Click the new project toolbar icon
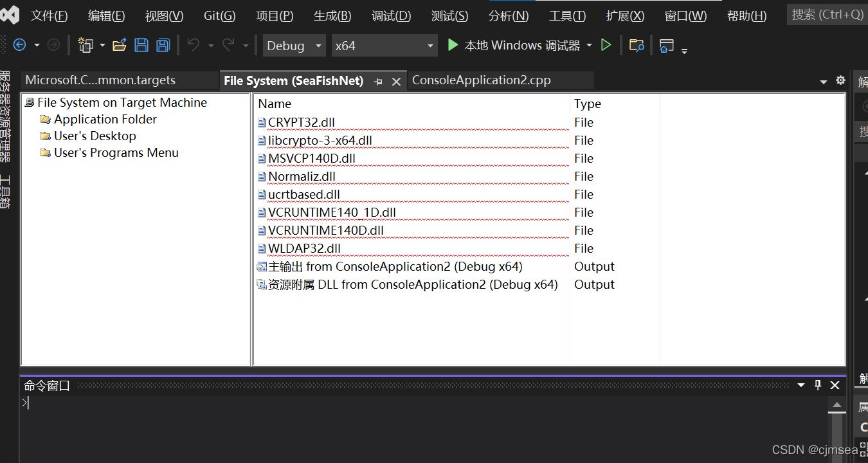 [85, 45]
